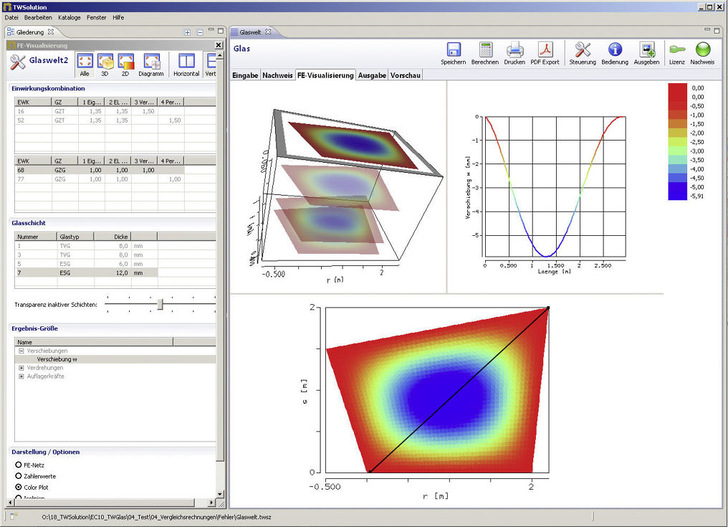The height and width of the screenshot is (527, 728).
Task: Enable the Zahlenwerte radio option
Action: click(x=18, y=476)
